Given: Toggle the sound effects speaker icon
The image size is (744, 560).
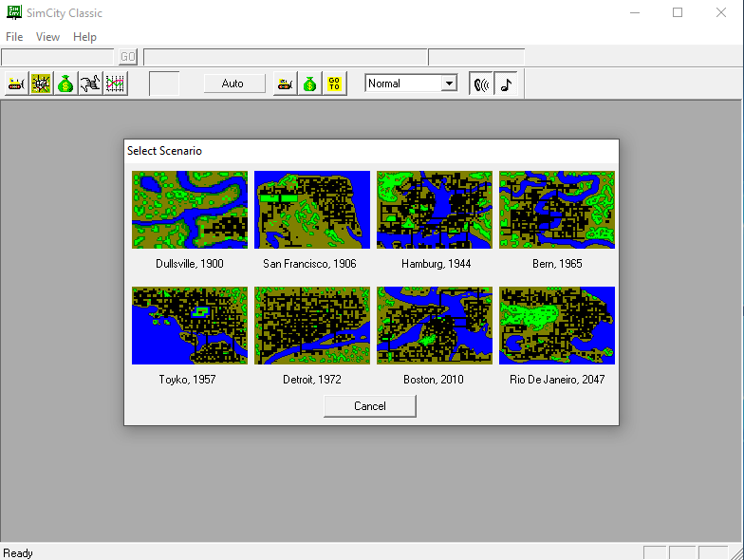Looking at the screenshot, I should tap(482, 84).
